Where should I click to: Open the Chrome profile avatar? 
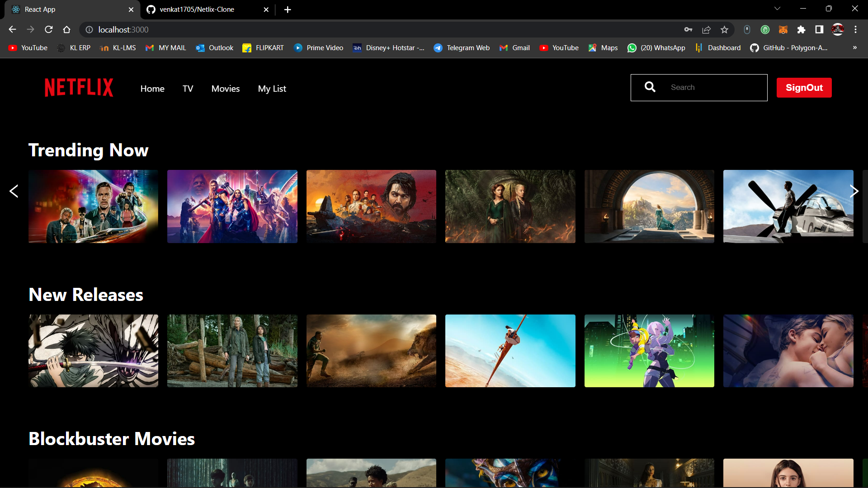838,29
